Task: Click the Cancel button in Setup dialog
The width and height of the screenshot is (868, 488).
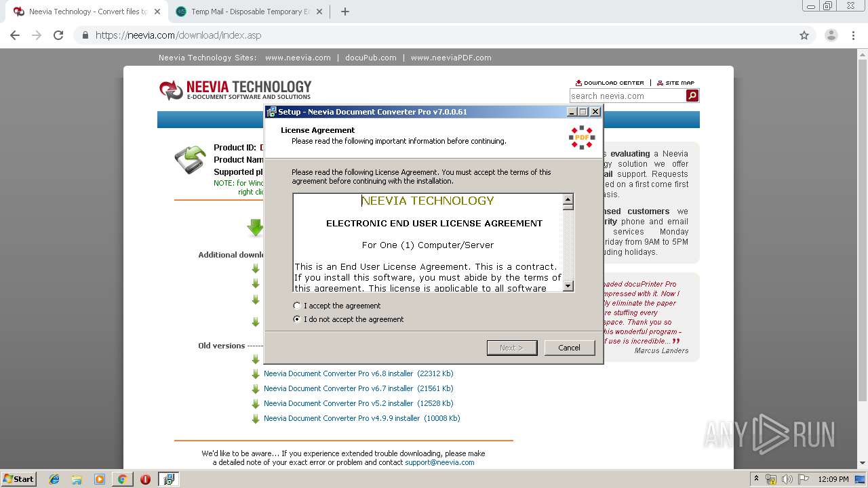Action: [569, 348]
